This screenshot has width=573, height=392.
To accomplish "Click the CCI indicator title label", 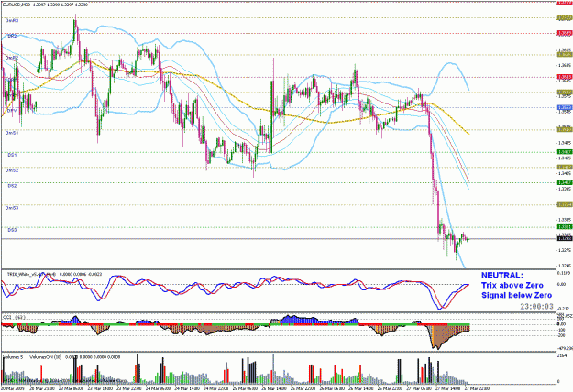I will pyautogui.click(x=15, y=318).
